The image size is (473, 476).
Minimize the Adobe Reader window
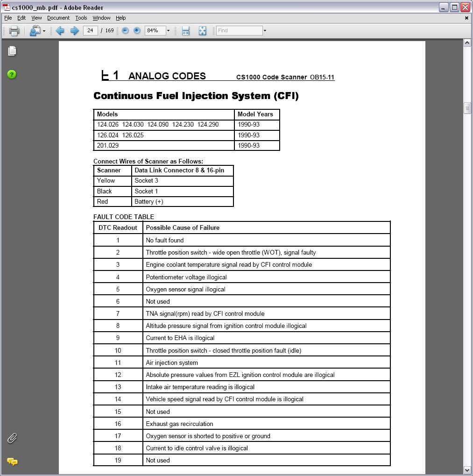[444, 7]
